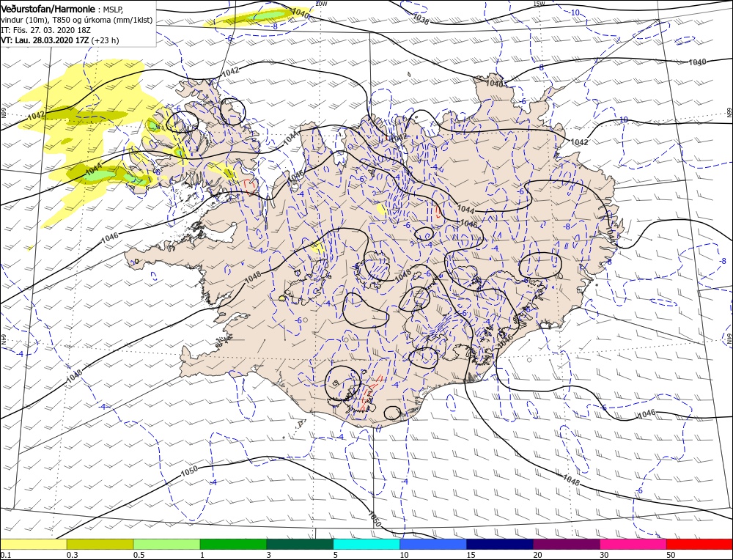Click the legend value 30

[x=604, y=555]
